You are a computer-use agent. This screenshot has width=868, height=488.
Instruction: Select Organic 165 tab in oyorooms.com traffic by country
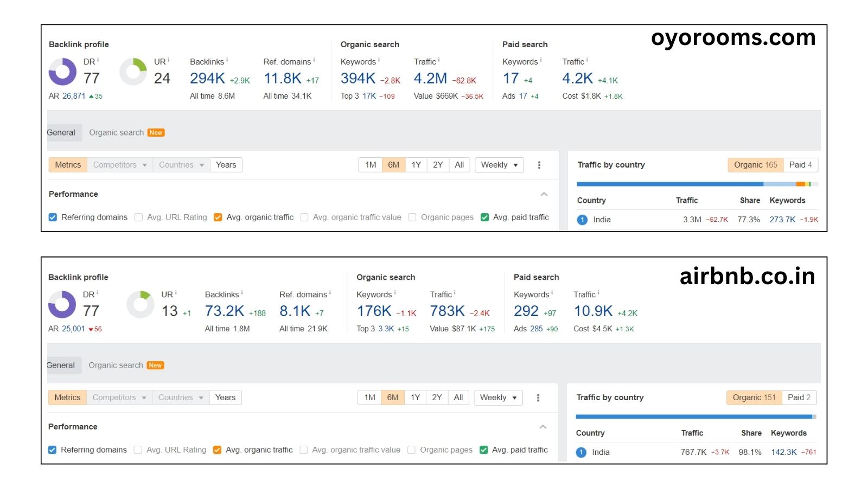click(756, 165)
